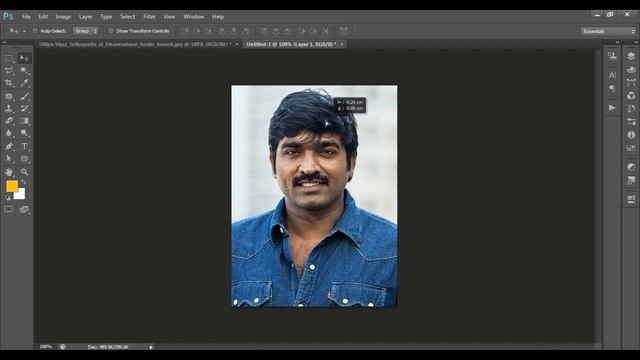Select the Brush tool
640x360 pixels.
click(x=24, y=96)
